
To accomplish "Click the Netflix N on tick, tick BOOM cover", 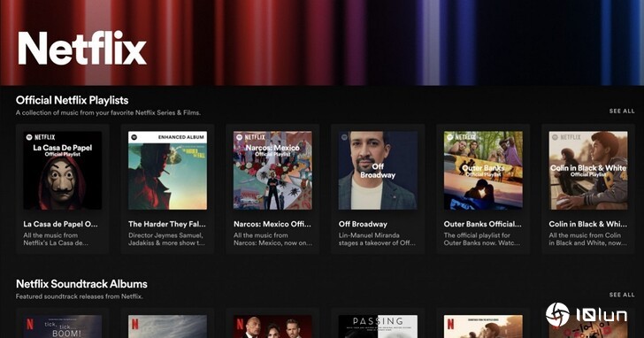I will click(x=30, y=325).
